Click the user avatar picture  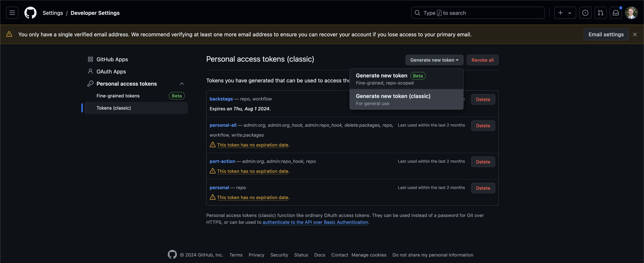(631, 13)
